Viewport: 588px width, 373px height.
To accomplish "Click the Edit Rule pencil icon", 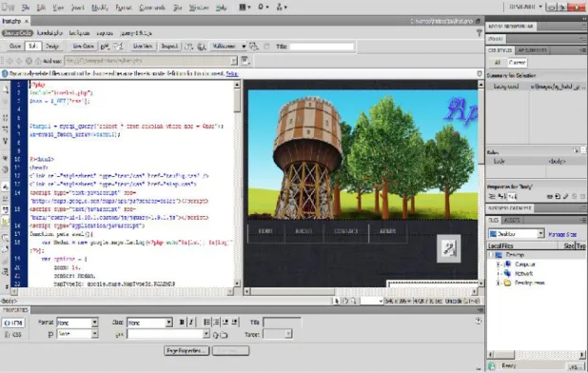I will pos(566,196).
